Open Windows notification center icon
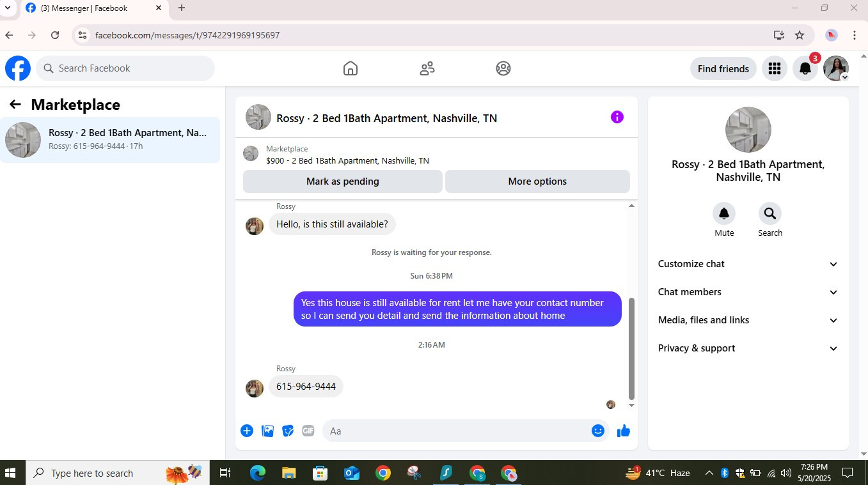868x485 pixels. 848,473
